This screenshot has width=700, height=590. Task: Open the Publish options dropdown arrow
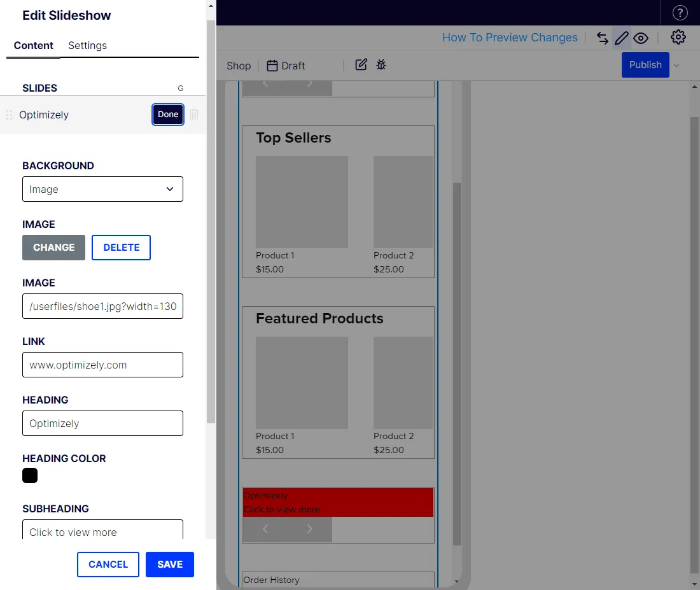coord(676,65)
